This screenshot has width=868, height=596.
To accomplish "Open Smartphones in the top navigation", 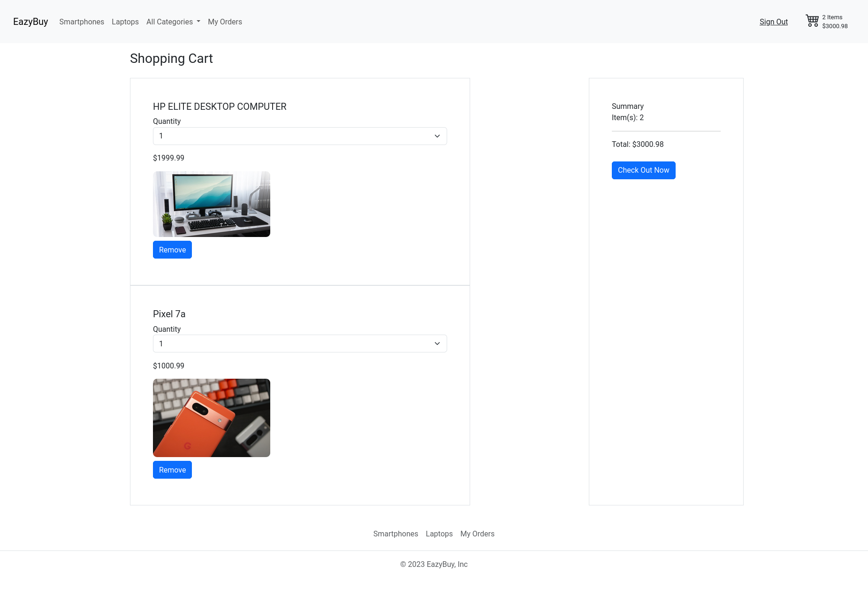I will (x=82, y=22).
